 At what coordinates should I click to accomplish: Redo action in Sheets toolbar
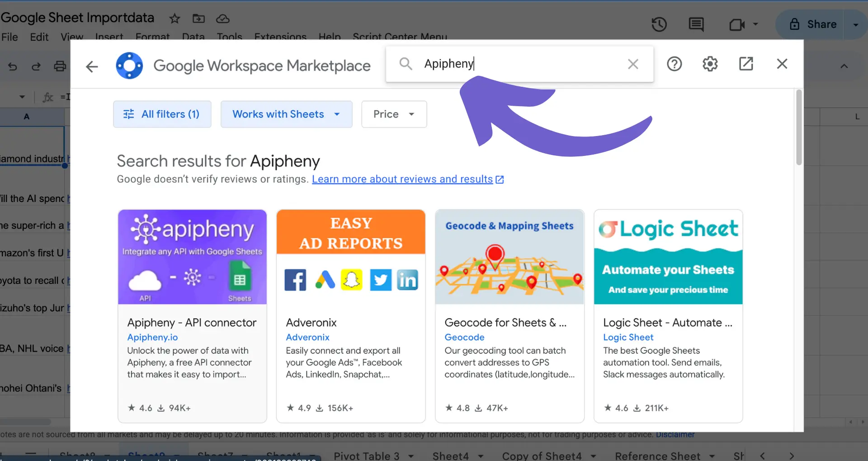[x=36, y=66]
